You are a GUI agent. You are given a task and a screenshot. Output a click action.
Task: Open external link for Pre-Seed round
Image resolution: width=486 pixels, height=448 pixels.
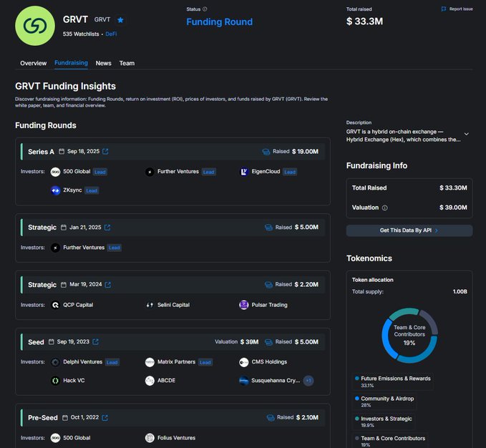click(x=105, y=418)
